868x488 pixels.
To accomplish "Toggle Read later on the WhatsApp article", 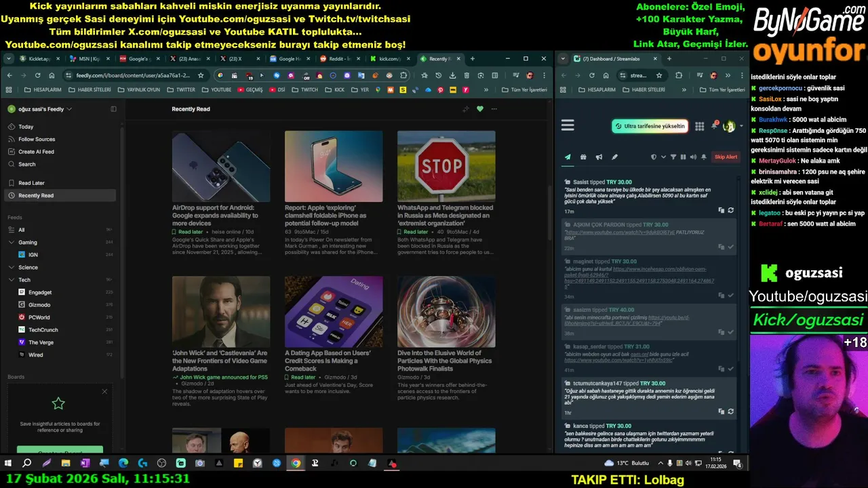I will pyautogui.click(x=413, y=232).
